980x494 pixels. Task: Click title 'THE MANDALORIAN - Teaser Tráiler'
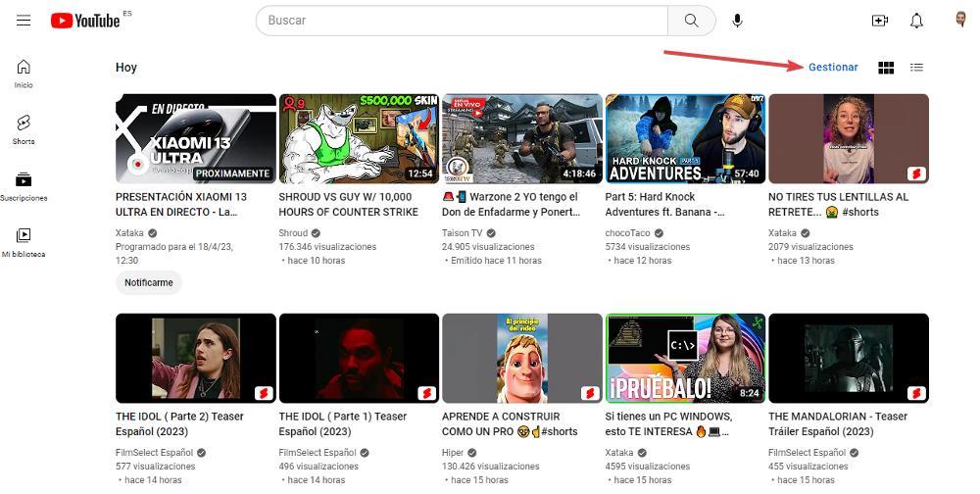(838, 424)
